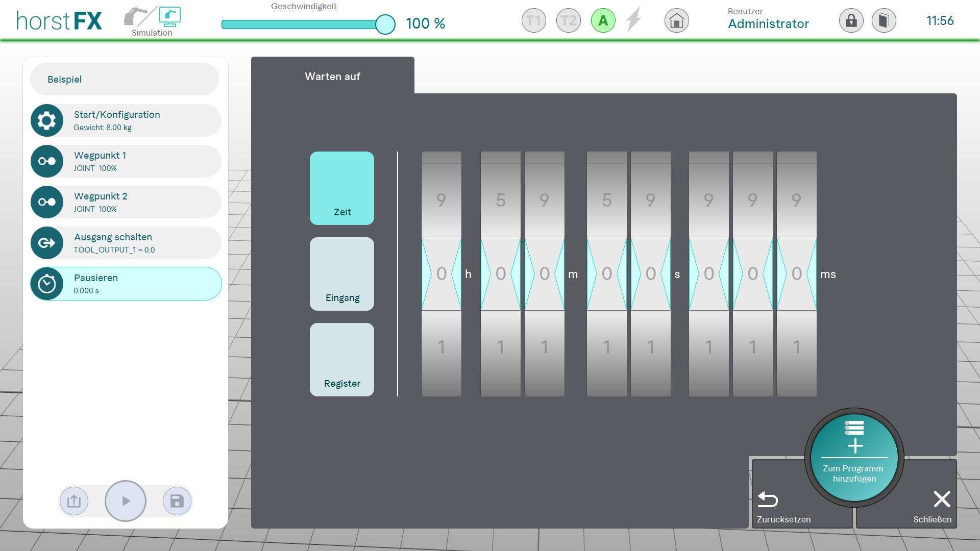Click the Geschwindigkeit speed slider handle
Image resolution: width=980 pixels, height=551 pixels.
(x=385, y=24)
